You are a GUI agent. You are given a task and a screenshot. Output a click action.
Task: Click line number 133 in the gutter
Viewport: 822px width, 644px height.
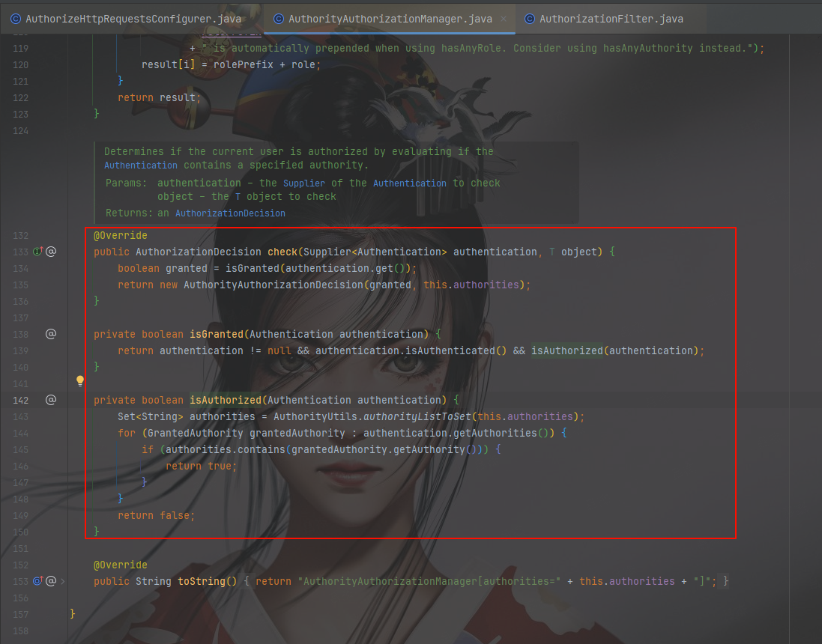coord(20,252)
